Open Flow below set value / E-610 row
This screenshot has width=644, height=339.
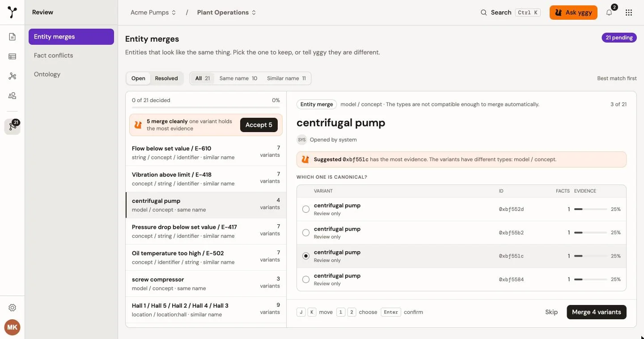[206, 153]
